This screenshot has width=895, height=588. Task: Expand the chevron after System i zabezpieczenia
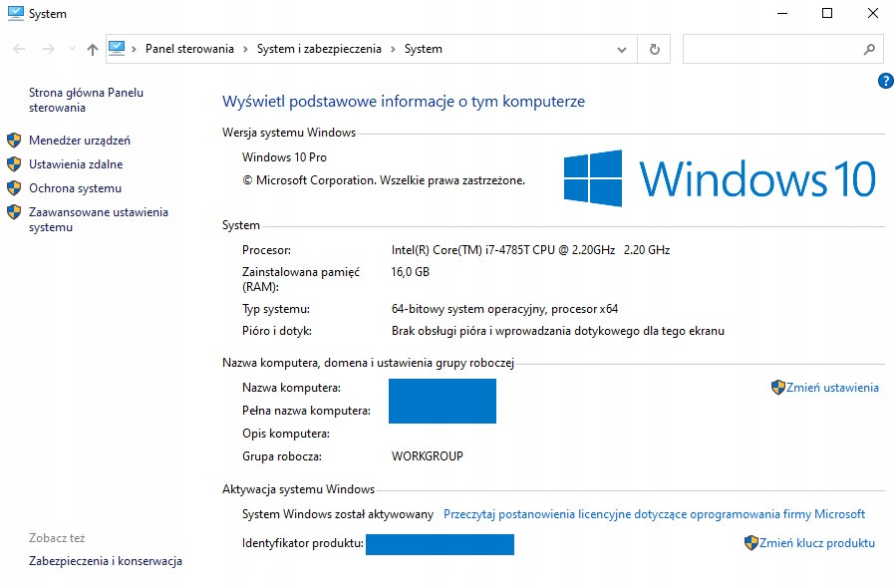394,49
